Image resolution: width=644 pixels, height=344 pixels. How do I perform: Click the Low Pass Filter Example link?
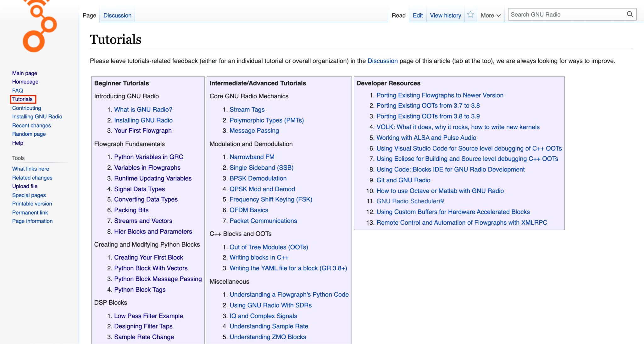point(148,316)
